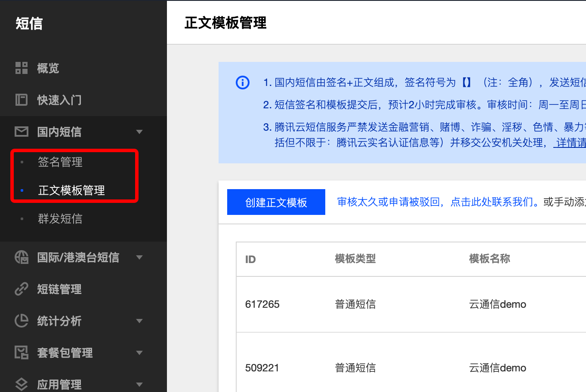
Task: Click the envelope icon for 国内短信
Action: coord(22,132)
